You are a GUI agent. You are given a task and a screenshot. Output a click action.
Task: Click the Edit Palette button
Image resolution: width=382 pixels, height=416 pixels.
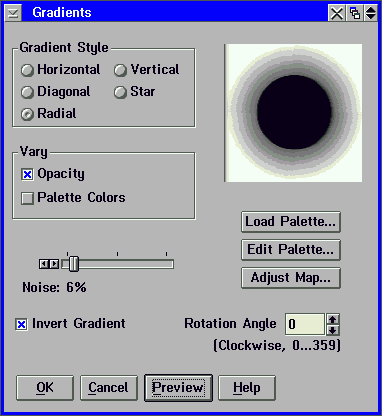tap(291, 250)
